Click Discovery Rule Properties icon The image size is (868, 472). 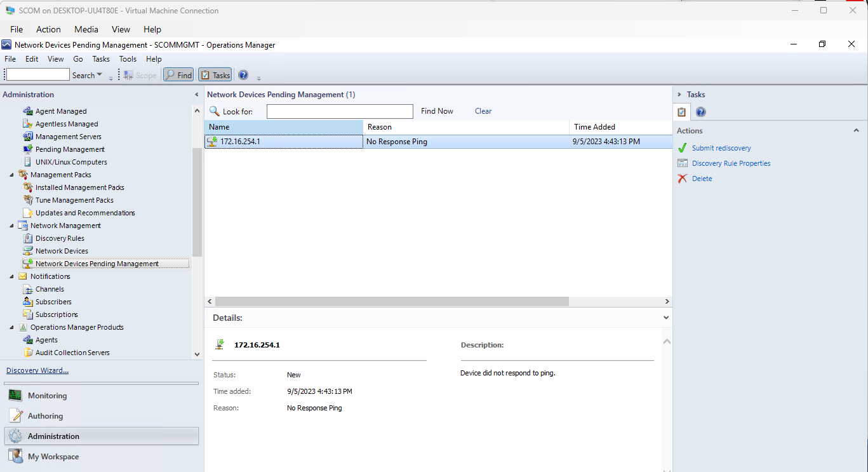click(683, 163)
